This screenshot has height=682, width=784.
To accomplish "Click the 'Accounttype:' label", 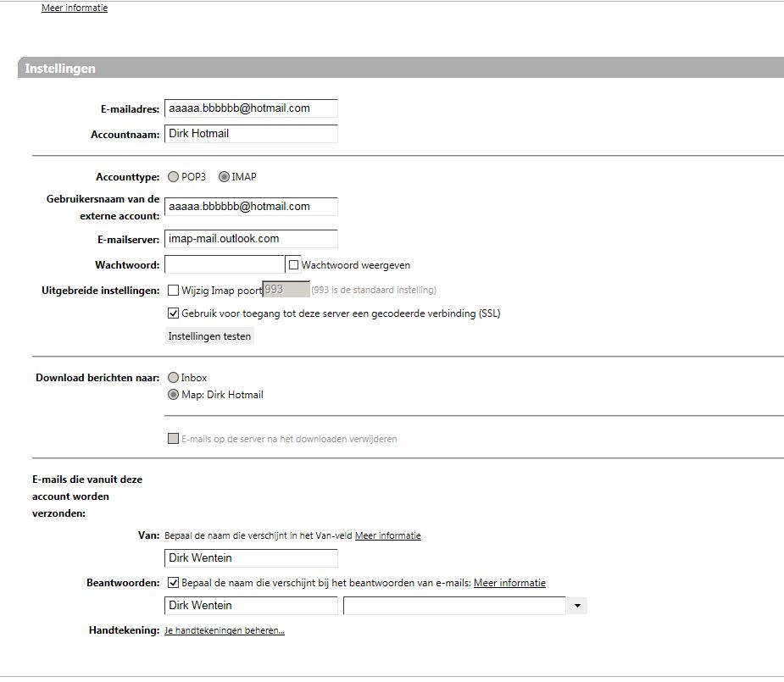I will 127,177.
